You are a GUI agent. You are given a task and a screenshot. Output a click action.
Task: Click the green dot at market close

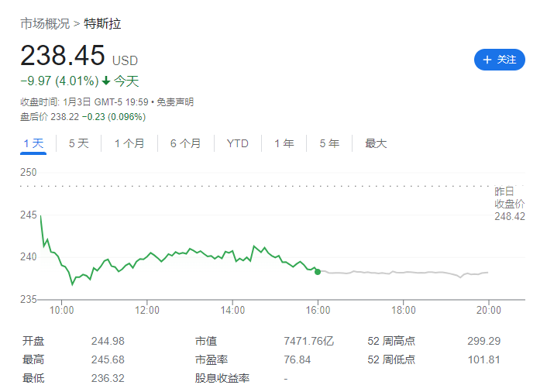(x=318, y=271)
